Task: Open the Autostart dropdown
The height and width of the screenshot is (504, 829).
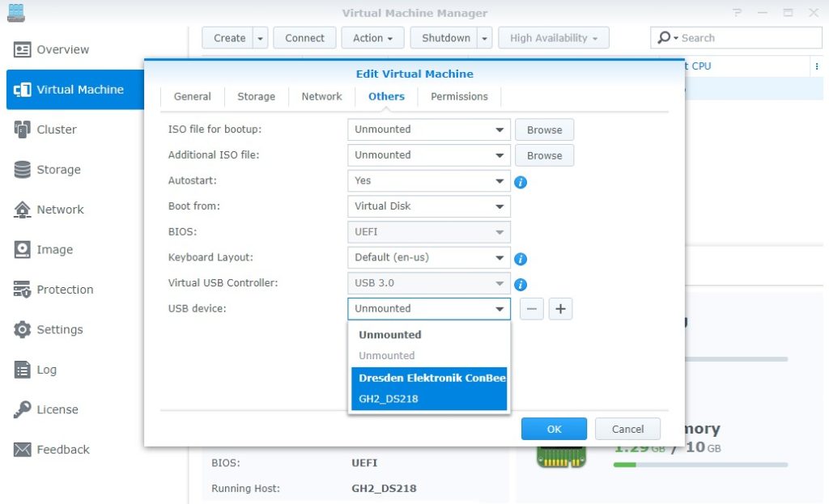Action: point(427,180)
